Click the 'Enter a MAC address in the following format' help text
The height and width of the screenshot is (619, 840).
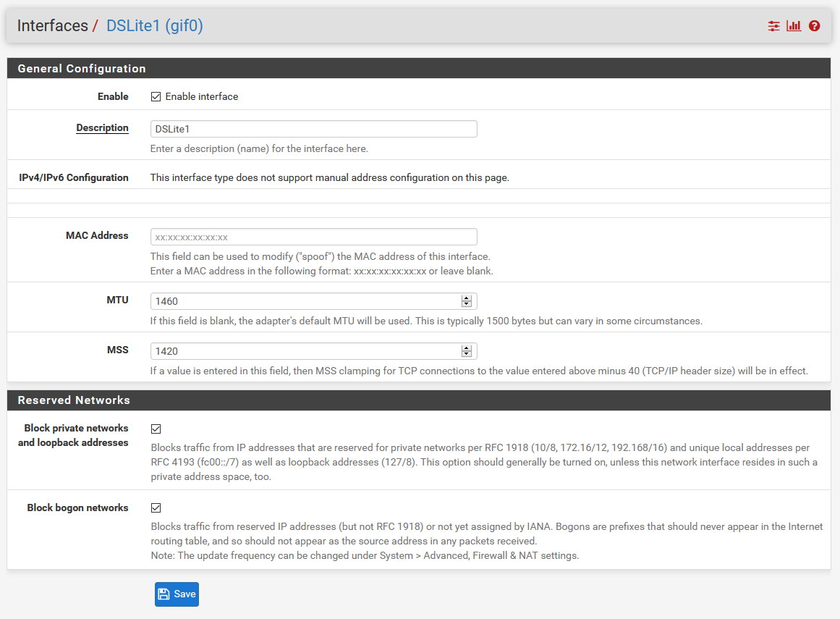click(321, 271)
